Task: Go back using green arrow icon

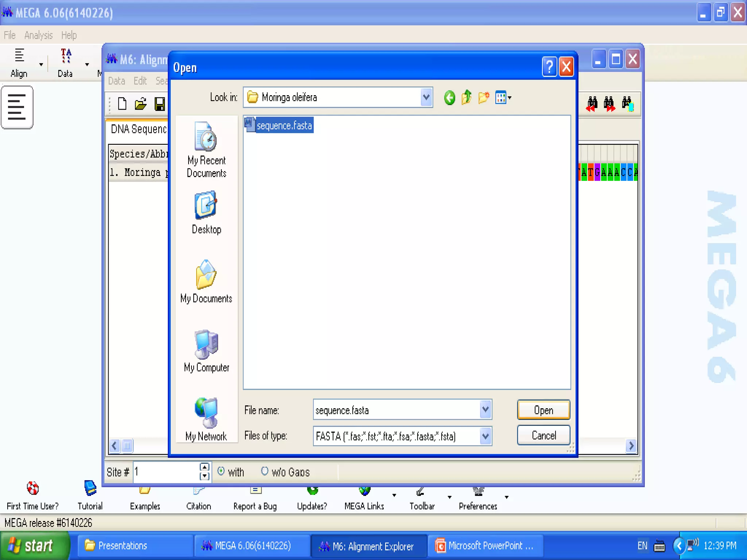Action: pos(449,98)
